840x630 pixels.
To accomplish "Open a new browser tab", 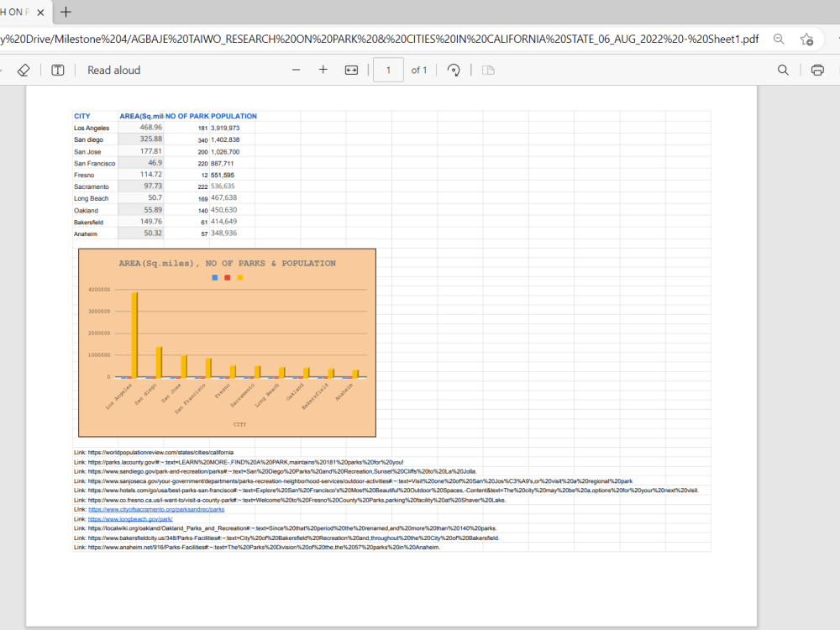I will 66,12.
